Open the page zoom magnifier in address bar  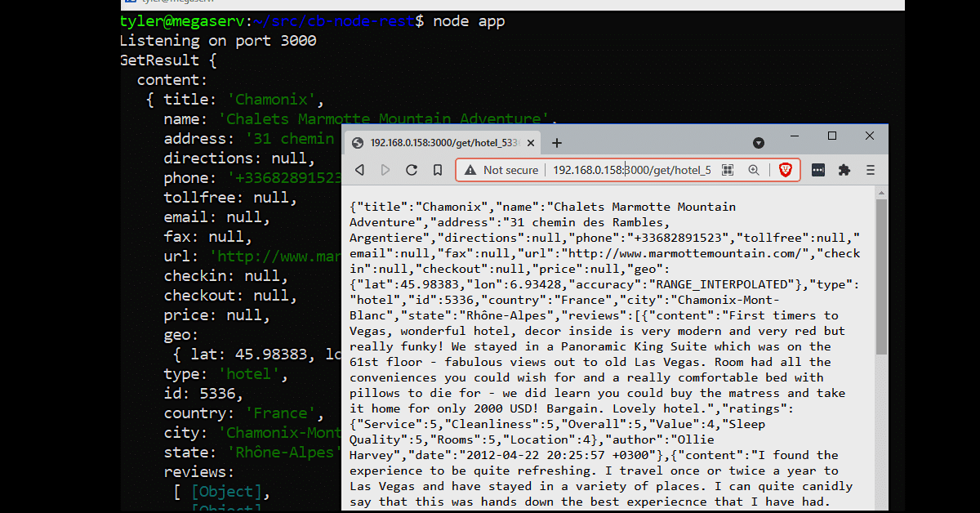[x=753, y=169]
